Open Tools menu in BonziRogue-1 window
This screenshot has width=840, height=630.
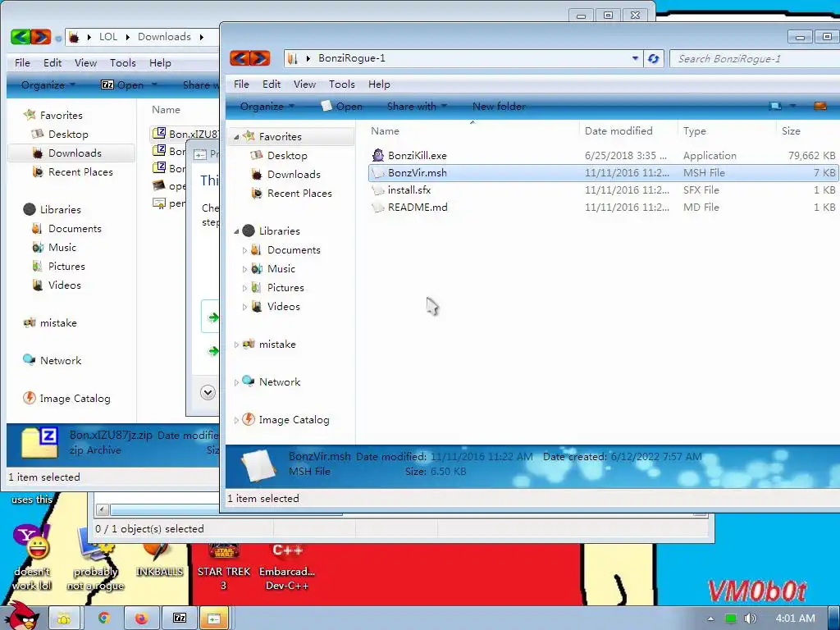click(342, 84)
